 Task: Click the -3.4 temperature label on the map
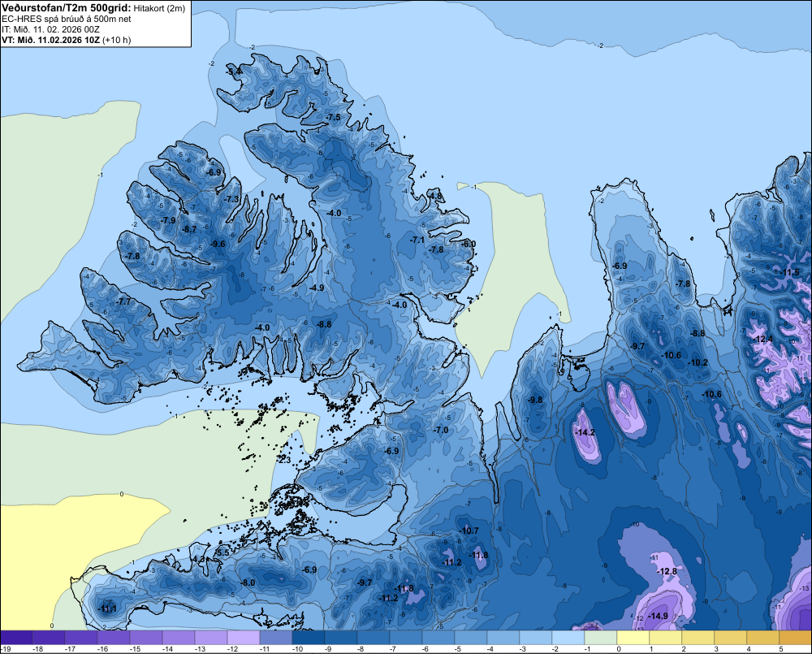[235, 71]
